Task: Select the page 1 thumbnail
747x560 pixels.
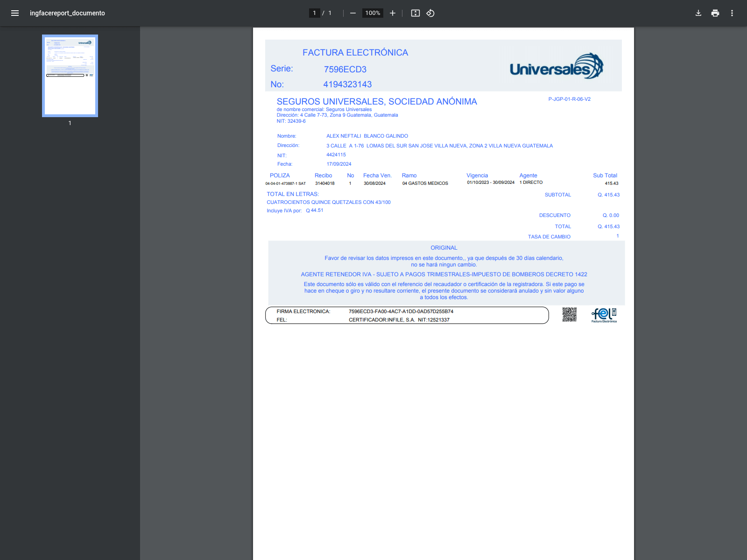Action: click(x=70, y=76)
